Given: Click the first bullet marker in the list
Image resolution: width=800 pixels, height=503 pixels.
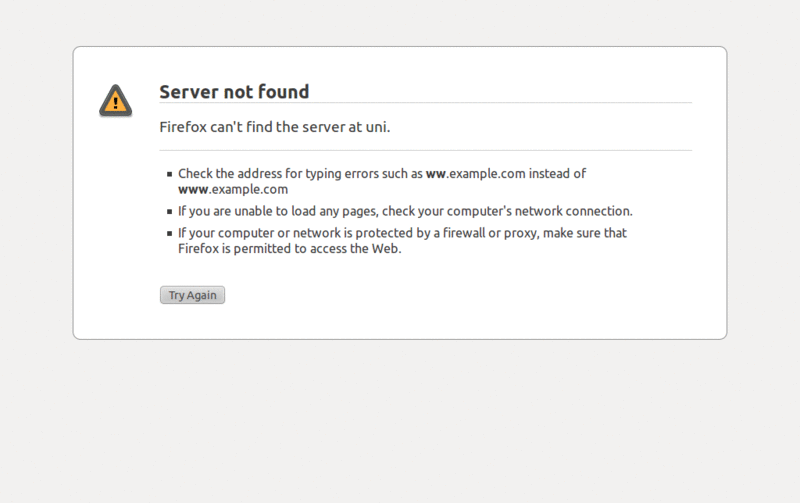Looking at the screenshot, I should [x=169, y=174].
